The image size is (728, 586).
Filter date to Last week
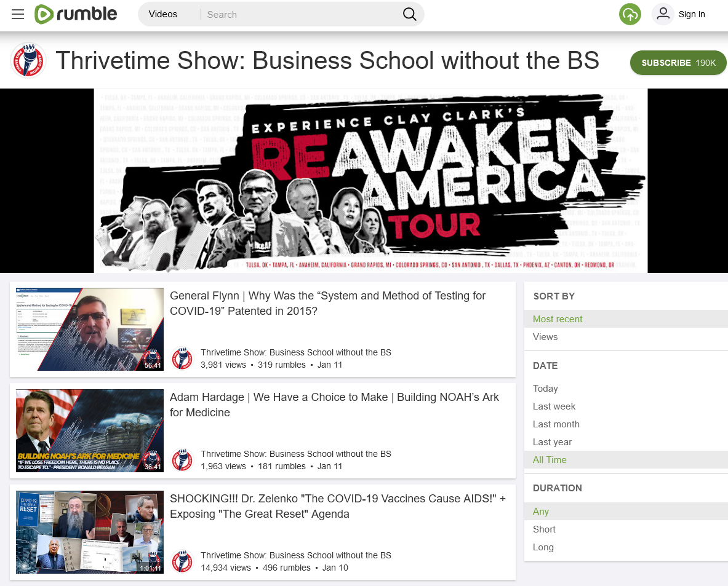pyautogui.click(x=626, y=406)
